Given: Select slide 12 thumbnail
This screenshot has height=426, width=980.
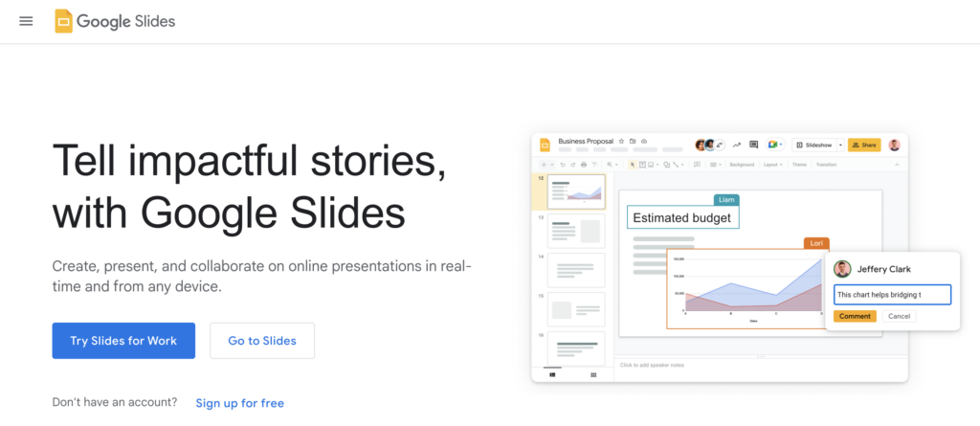Looking at the screenshot, I should [576, 191].
